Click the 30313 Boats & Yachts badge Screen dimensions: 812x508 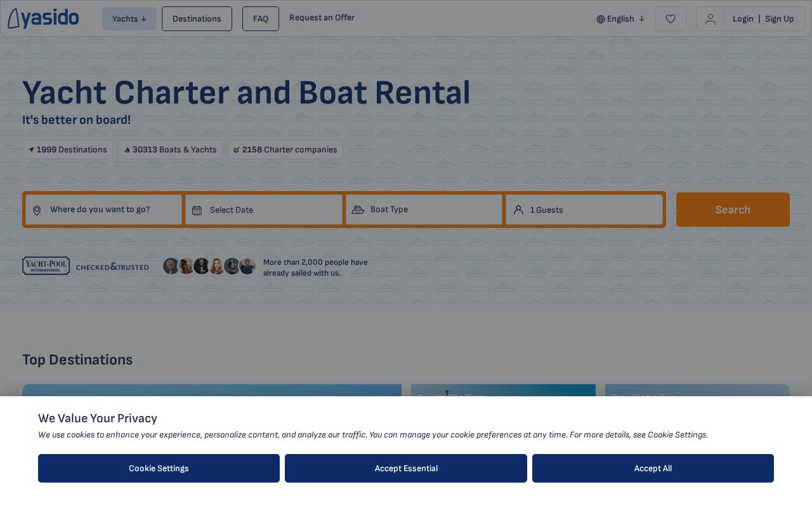tap(170, 150)
